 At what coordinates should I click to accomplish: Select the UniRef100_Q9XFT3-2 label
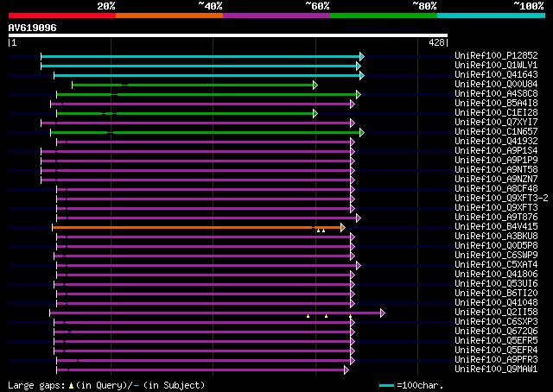pyautogui.click(x=501, y=198)
